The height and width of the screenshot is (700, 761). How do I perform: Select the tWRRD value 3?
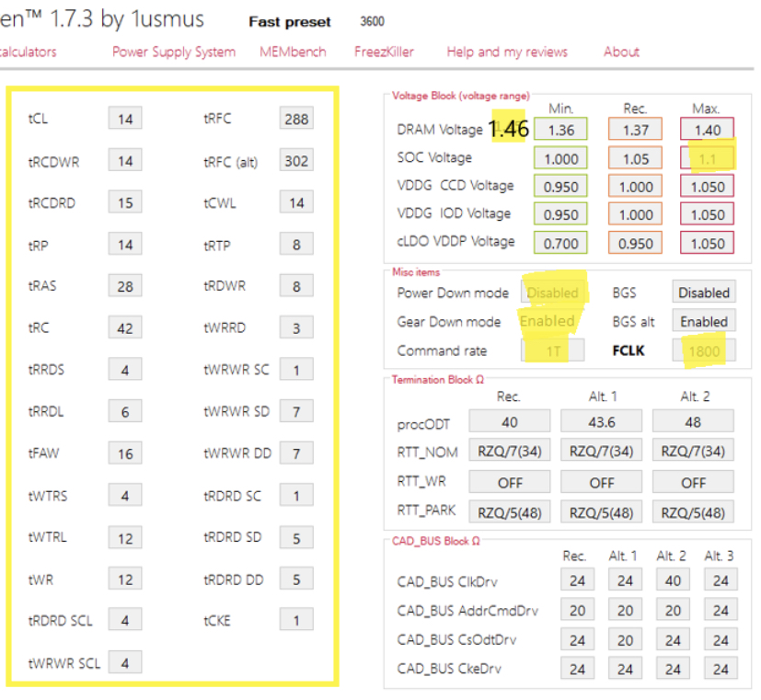click(x=296, y=327)
